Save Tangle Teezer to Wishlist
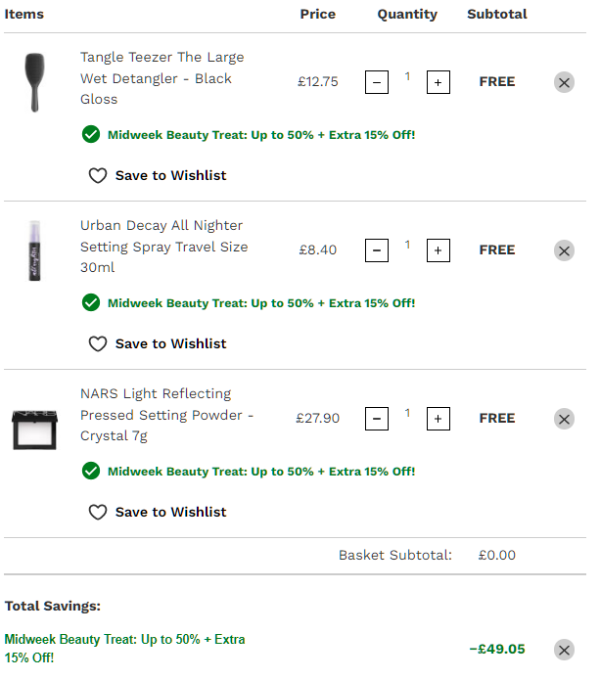Viewport: 600px width, 679px height. 158,175
